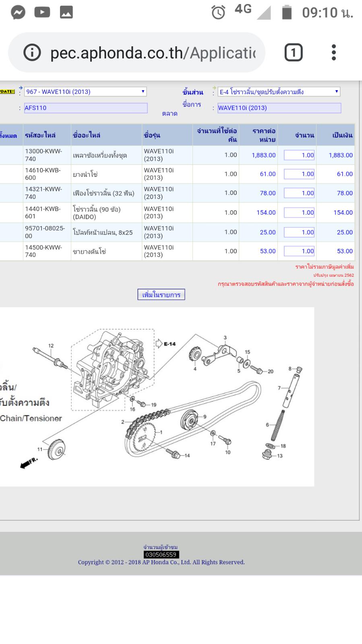Tap the alarm clock status icon
The image size is (362, 644).
pos(218,12)
